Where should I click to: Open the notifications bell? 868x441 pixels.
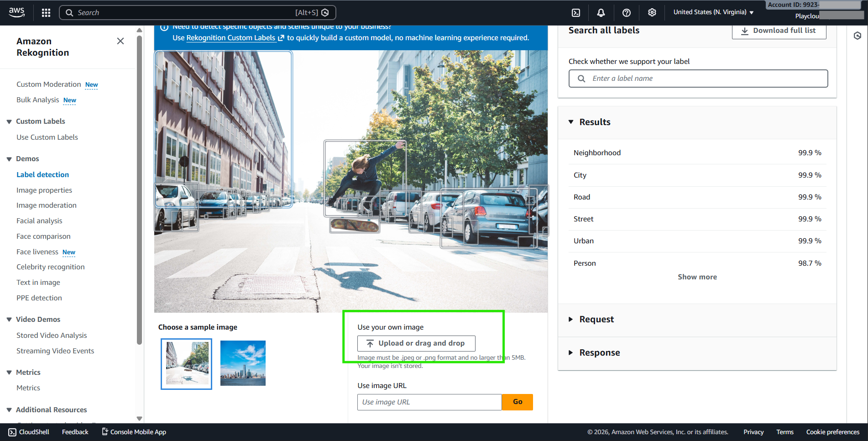pyautogui.click(x=601, y=13)
